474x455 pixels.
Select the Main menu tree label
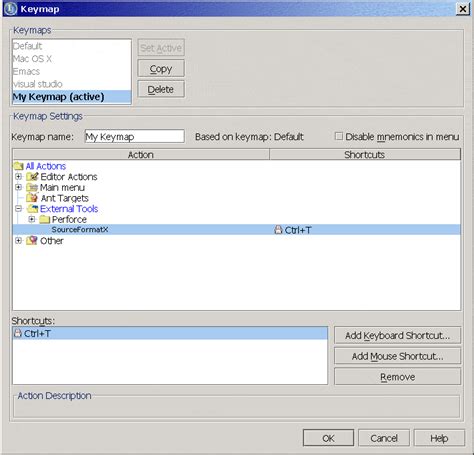pyautogui.click(x=62, y=187)
